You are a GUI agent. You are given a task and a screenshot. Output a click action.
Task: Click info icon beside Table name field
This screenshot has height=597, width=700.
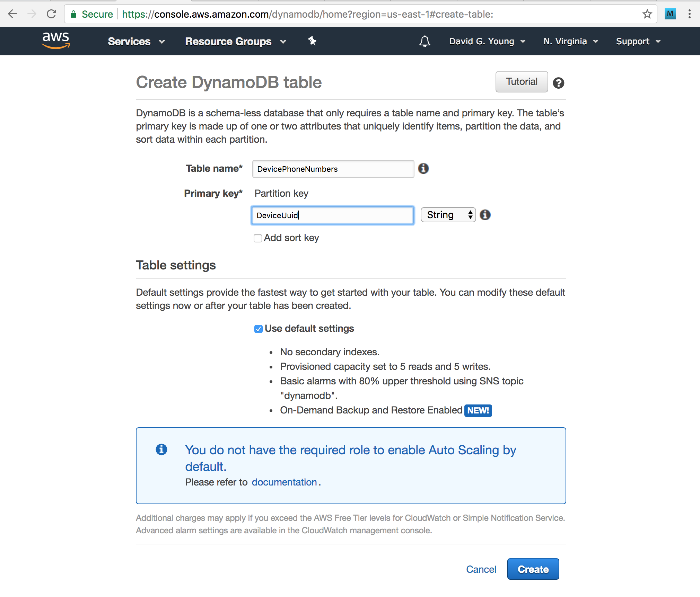(x=423, y=169)
